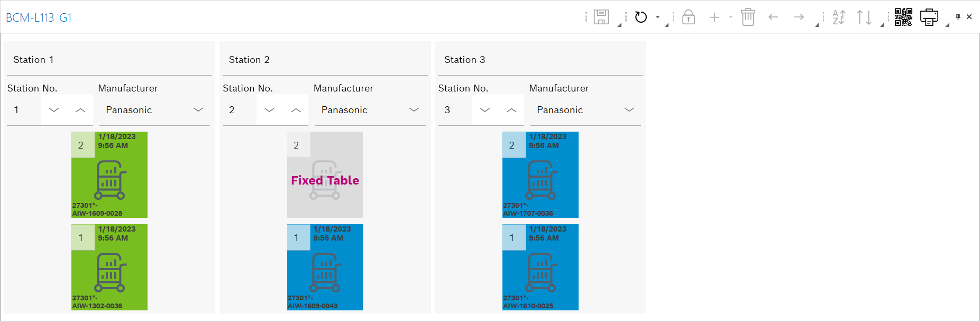Click the Station 3 header
The width and height of the screenshot is (980, 322).
coord(465,60)
